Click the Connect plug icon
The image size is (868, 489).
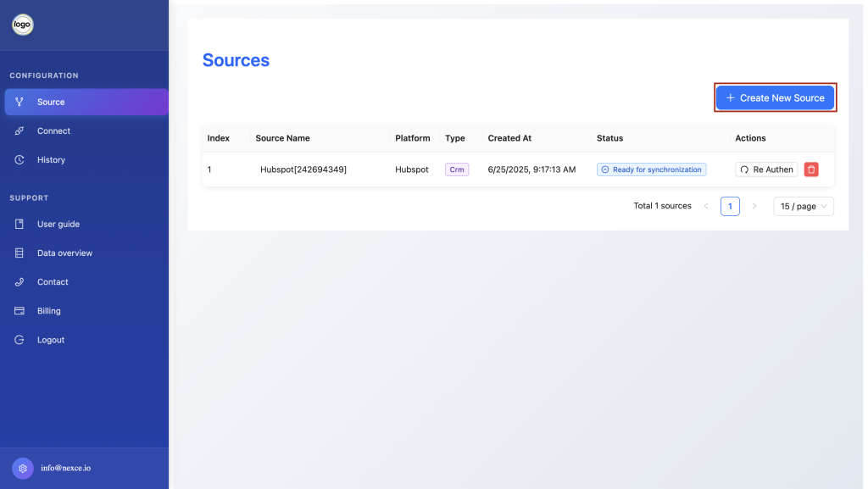(19, 131)
